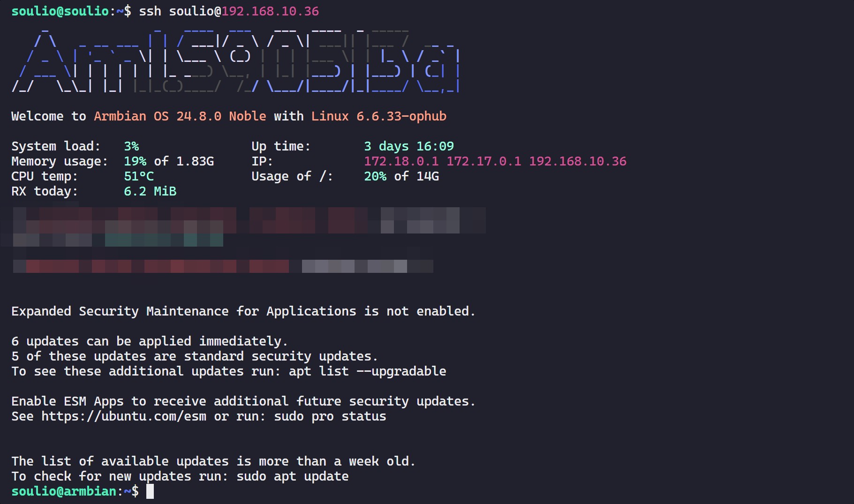Click the 'CPU temp:' label

[x=45, y=176]
